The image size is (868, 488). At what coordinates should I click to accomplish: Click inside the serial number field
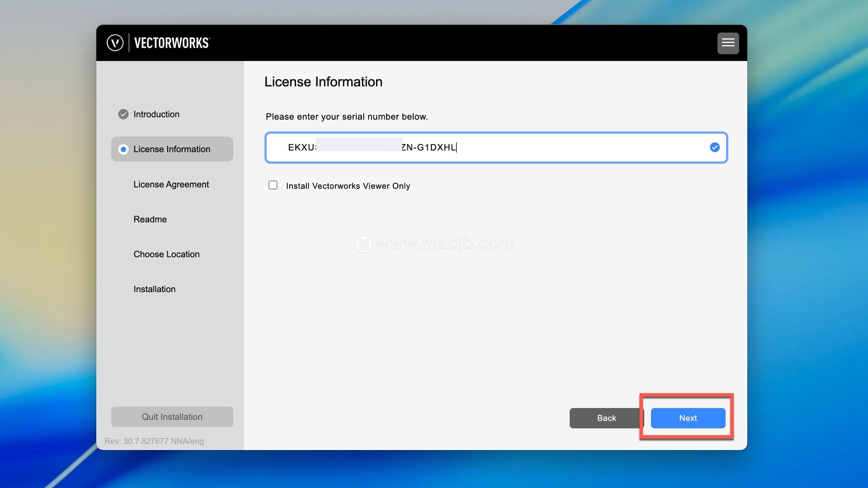tap(565, 147)
